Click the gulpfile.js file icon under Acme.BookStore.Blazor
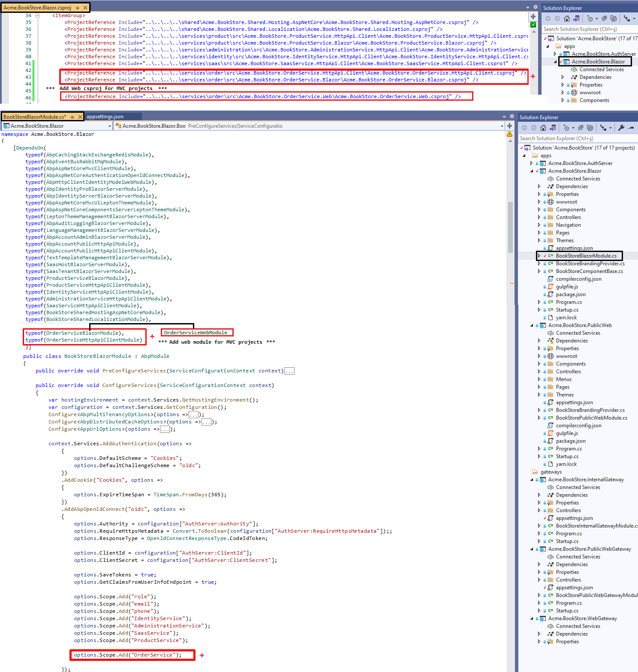 tap(551, 287)
